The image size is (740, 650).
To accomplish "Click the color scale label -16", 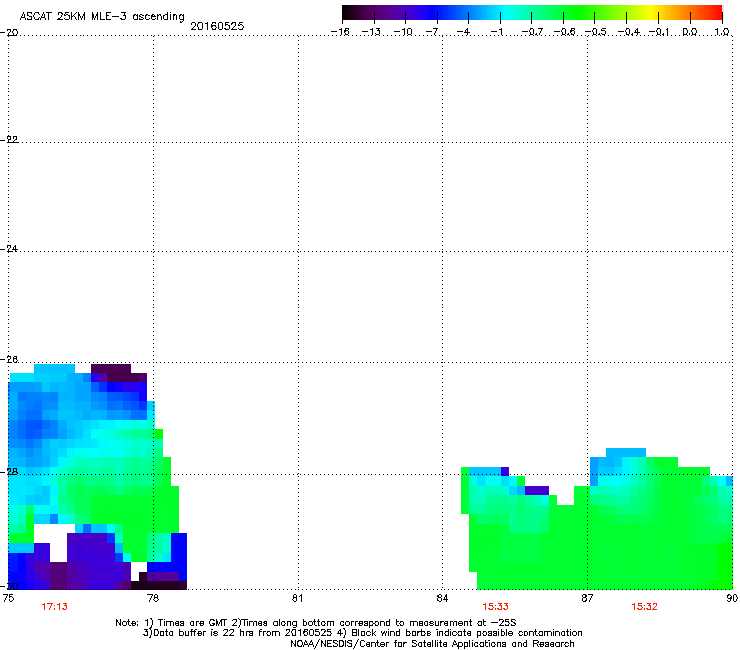I will (340, 32).
